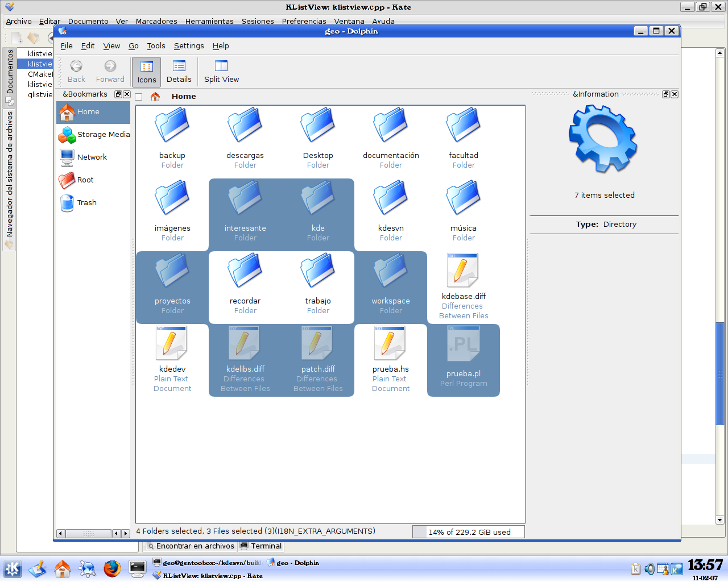Click the Back toolbar button
The width and height of the screenshot is (728, 582).
point(76,72)
